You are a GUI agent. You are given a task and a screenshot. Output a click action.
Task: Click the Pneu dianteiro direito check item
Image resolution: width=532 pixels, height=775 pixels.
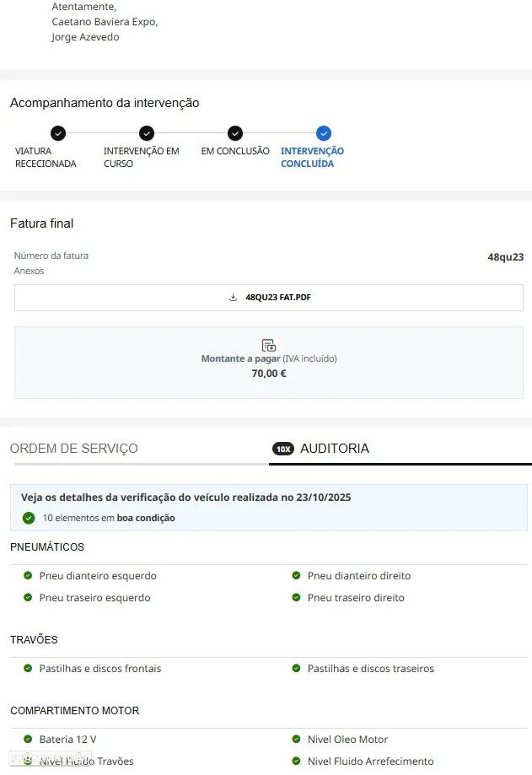[x=358, y=576]
